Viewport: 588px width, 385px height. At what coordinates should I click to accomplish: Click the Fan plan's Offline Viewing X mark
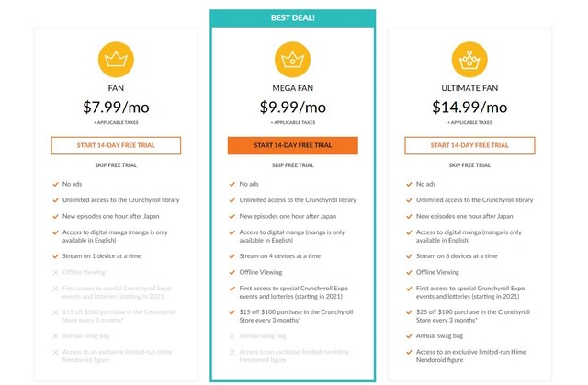(55, 273)
